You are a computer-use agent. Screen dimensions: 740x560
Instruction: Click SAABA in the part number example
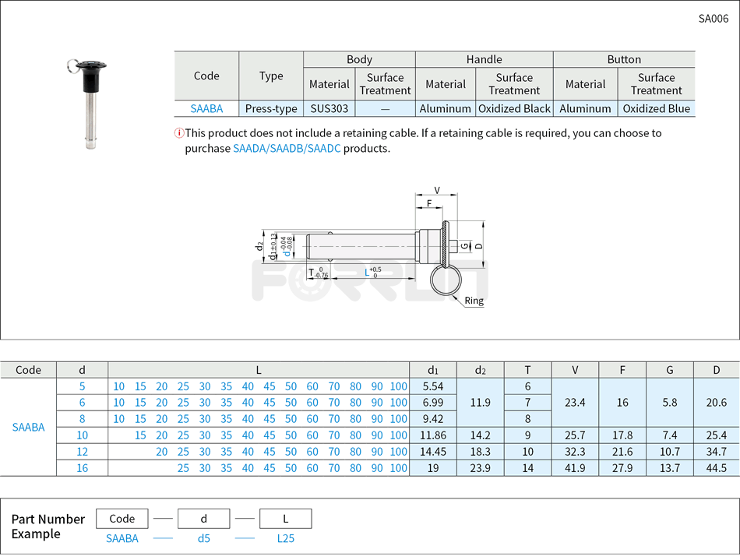[x=122, y=538]
